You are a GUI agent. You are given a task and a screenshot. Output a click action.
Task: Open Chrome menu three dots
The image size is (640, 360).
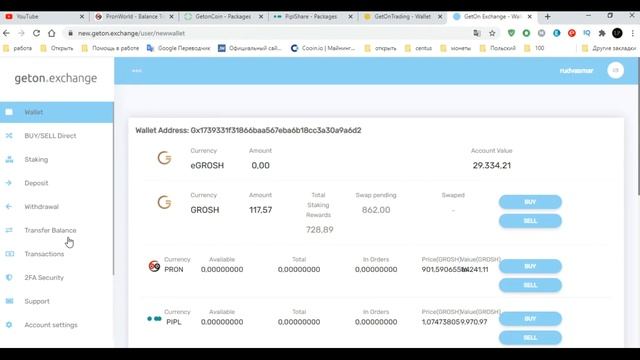click(633, 33)
